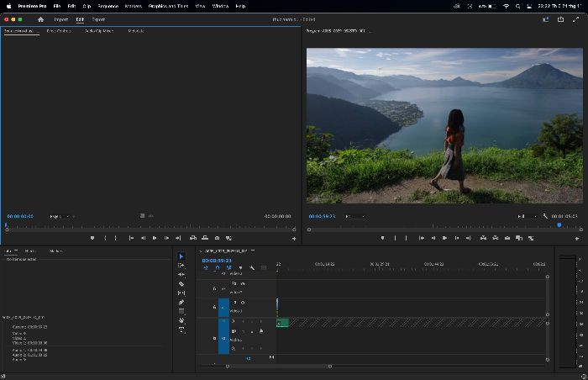This screenshot has height=380, width=588.
Task: Open the File menu
Action: [x=57, y=6]
